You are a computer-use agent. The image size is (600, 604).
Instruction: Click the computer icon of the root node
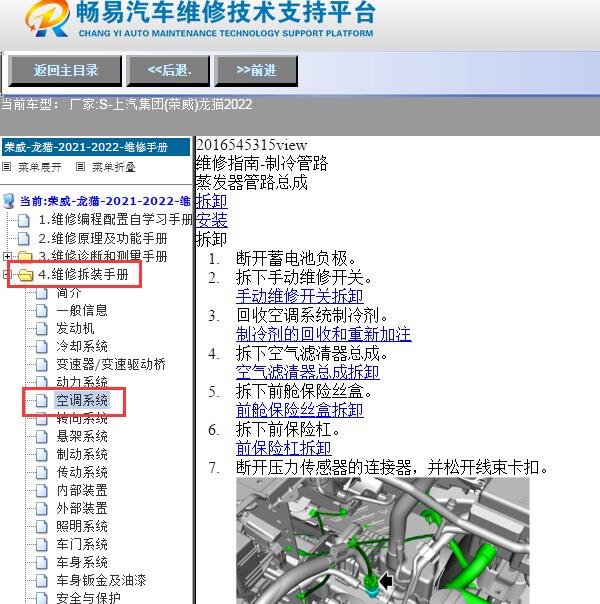(8, 201)
